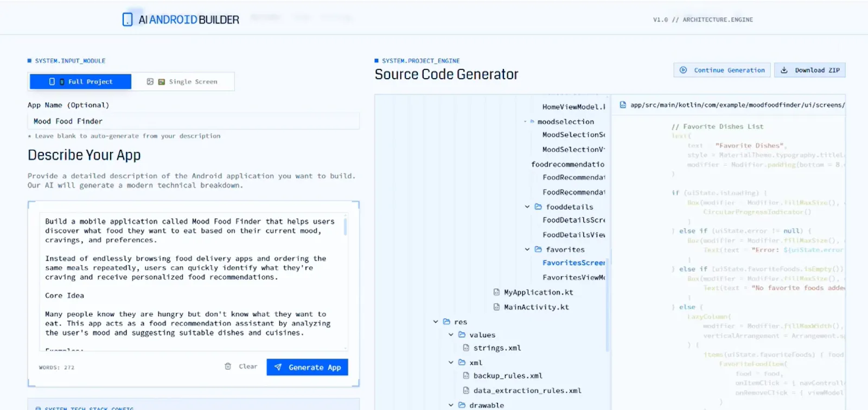Click the xml folder icon
Image resolution: width=868 pixels, height=410 pixels.
point(462,363)
